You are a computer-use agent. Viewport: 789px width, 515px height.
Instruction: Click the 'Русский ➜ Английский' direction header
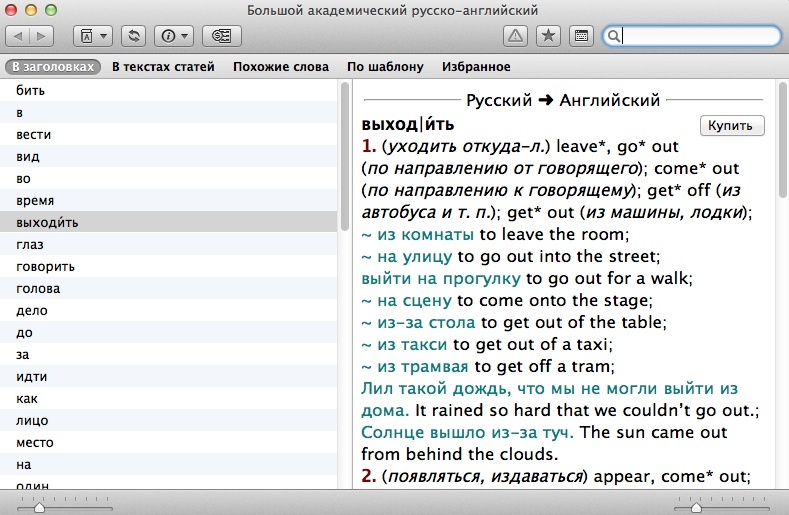[563, 100]
